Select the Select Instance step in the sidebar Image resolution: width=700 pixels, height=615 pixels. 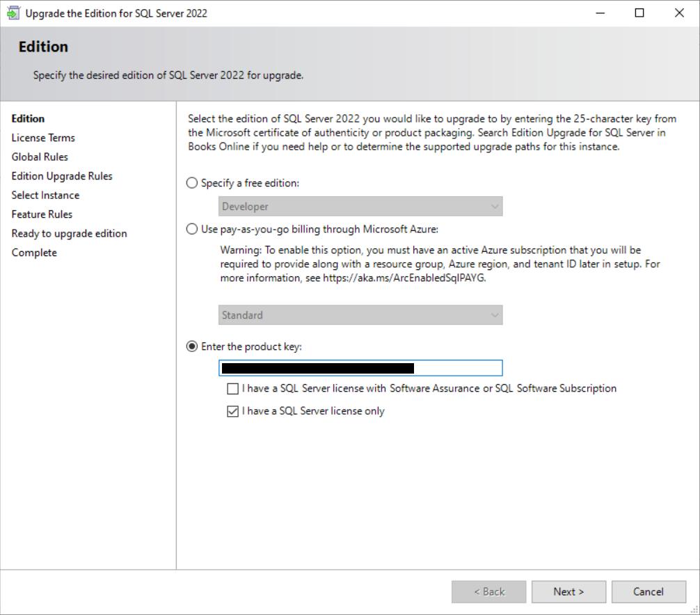pos(45,195)
